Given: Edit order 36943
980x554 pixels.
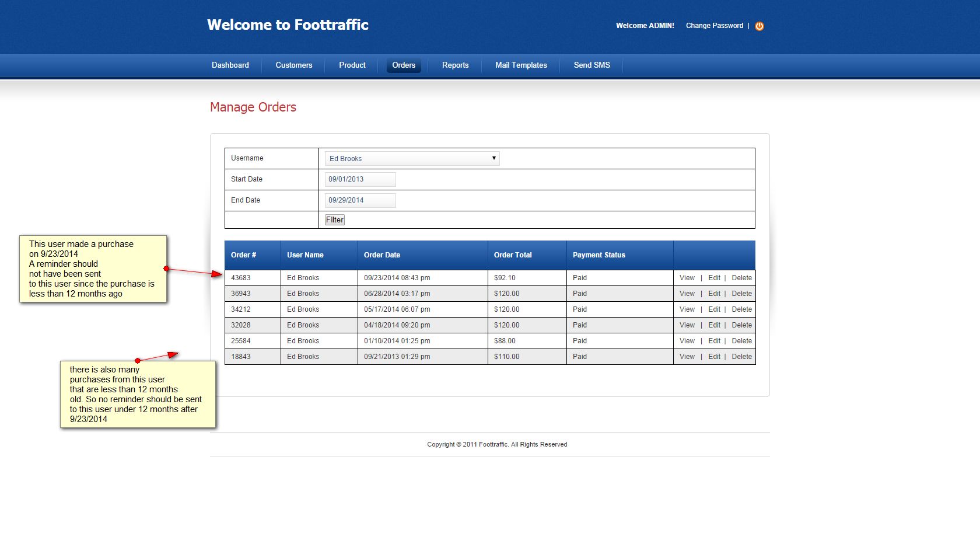Looking at the screenshot, I should tap(714, 294).
